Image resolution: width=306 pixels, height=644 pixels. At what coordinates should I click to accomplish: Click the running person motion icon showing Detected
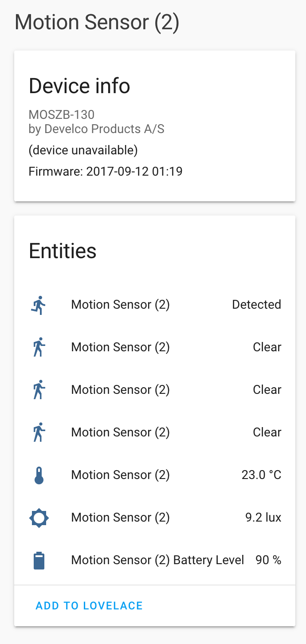tap(39, 305)
